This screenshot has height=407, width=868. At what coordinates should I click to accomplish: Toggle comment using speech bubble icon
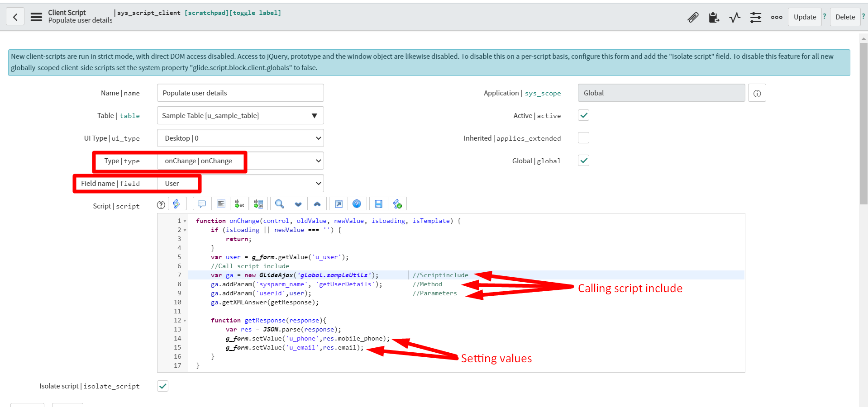[202, 204]
